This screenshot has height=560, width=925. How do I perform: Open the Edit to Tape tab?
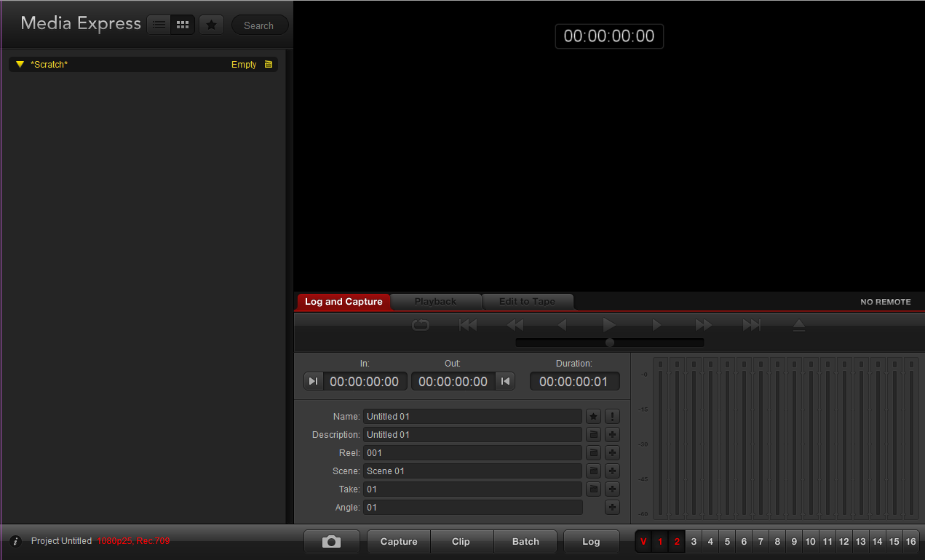(527, 301)
